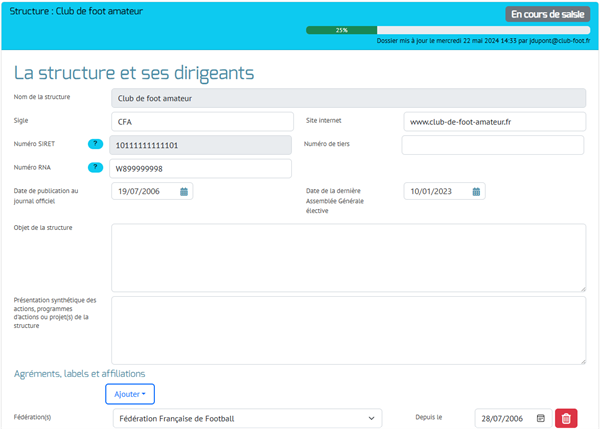The image size is (600, 429).
Task: Open calendar picker in the Depuis le field
Action: (x=541, y=418)
